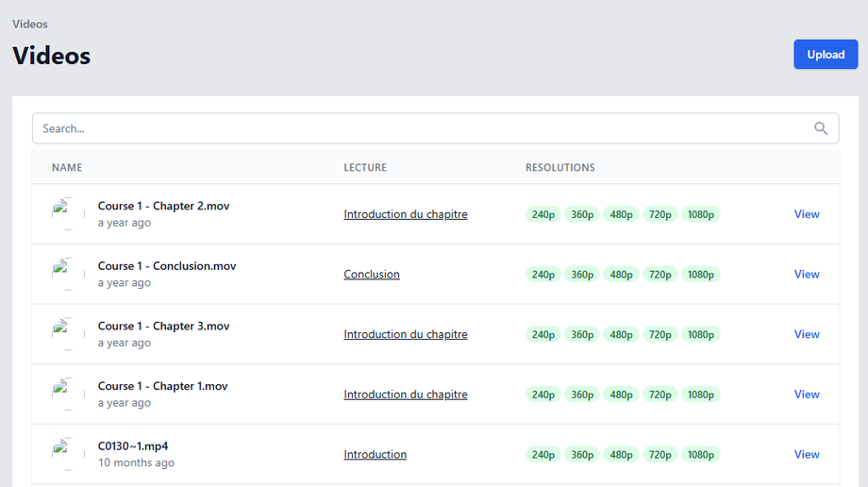Image resolution: width=868 pixels, height=487 pixels.
Task: Click the 1080p badge for Chapter 2.mov
Action: (700, 214)
